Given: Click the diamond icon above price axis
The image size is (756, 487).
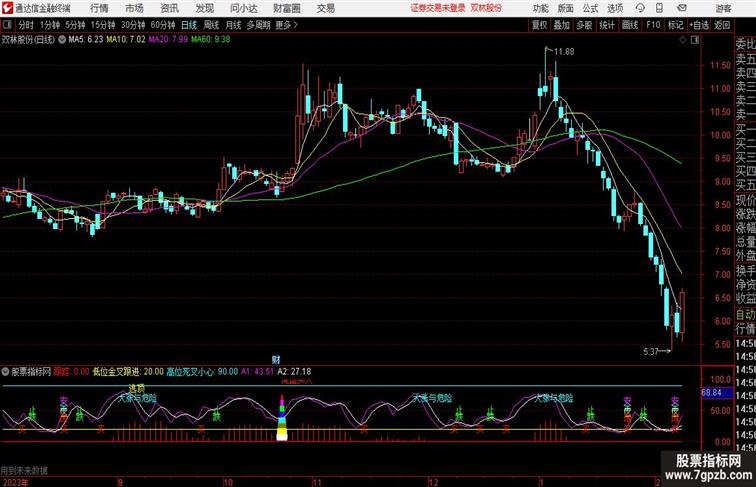Looking at the screenshot, I should (x=683, y=40).
